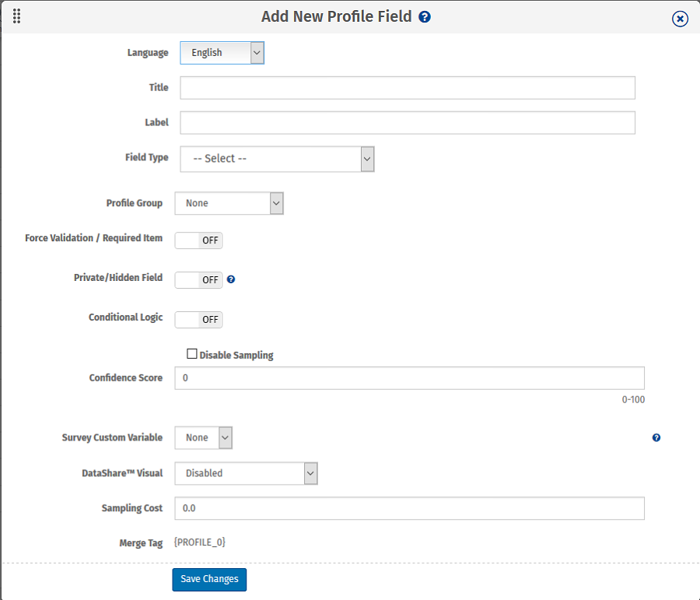
Task: Expand the Field Type select menu
Action: pos(277,159)
